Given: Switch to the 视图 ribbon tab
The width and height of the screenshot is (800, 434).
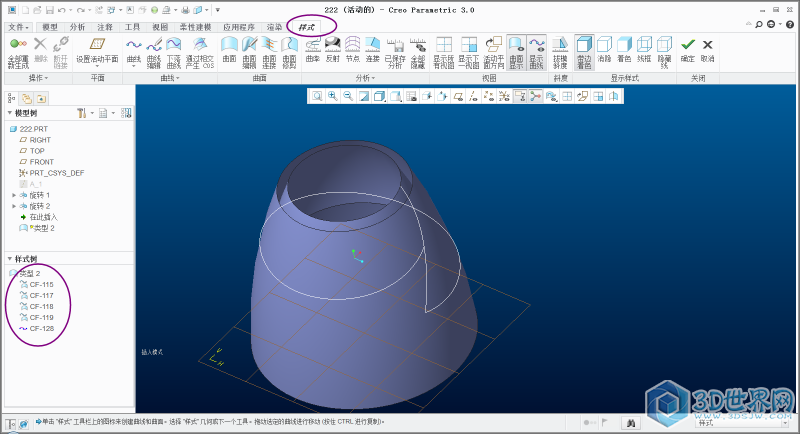Looking at the screenshot, I should pyautogui.click(x=160, y=27).
